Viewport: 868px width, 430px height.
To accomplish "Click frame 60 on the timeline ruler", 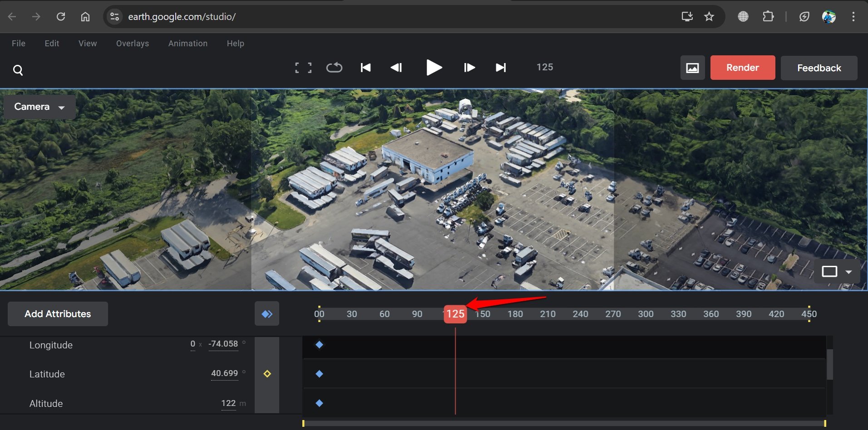I will pos(385,314).
